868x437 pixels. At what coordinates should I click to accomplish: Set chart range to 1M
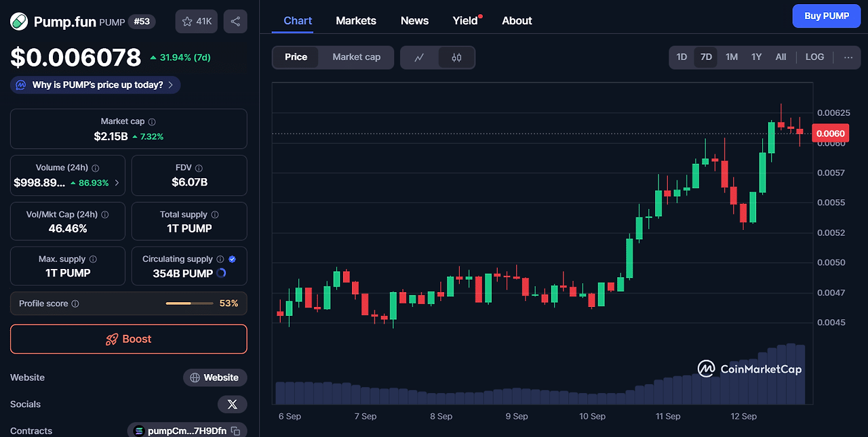tap(732, 57)
